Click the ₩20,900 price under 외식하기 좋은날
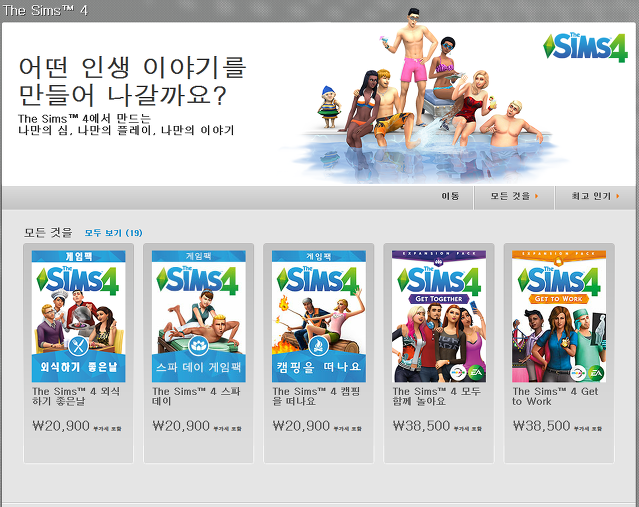The width and height of the screenshot is (639, 507). pyautogui.click(x=61, y=426)
